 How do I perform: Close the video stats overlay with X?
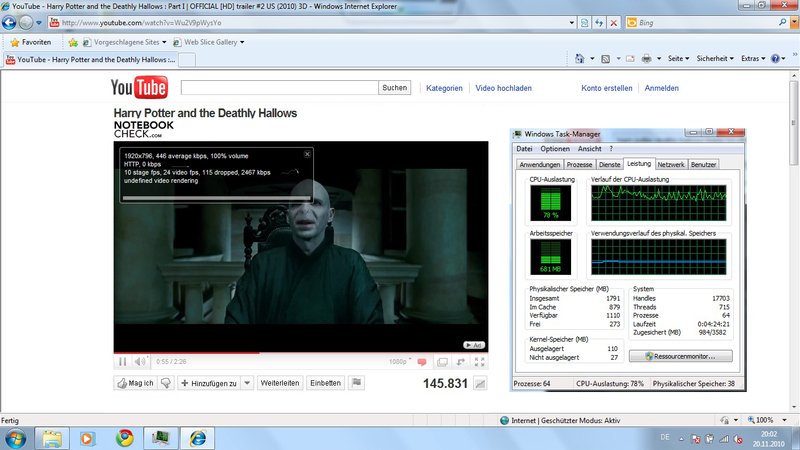pyautogui.click(x=307, y=154)
